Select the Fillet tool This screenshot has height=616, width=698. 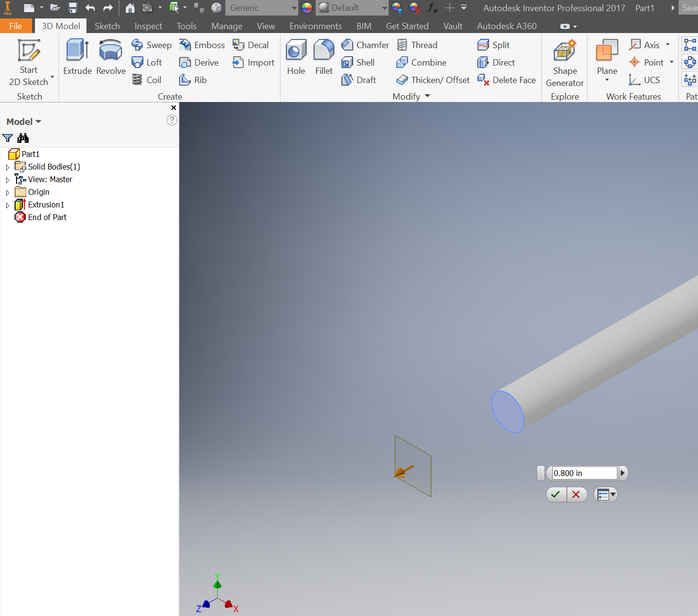click(x=324, y=57)
